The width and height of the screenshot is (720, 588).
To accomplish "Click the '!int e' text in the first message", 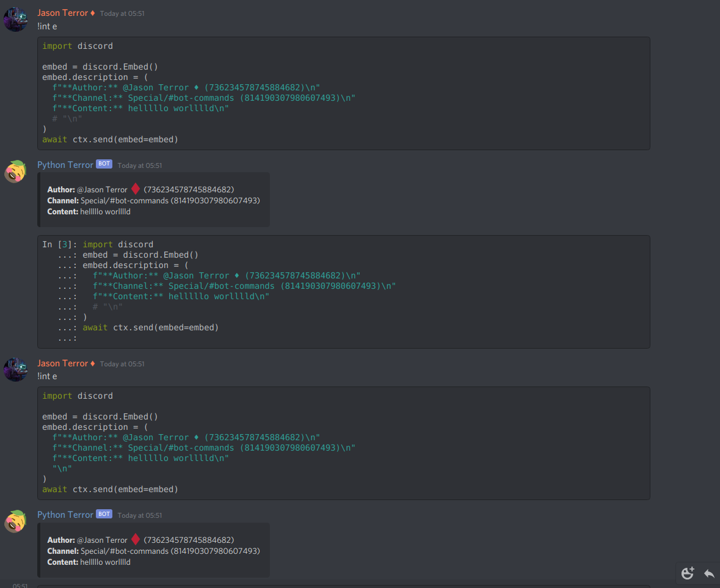I will point(47,27).
